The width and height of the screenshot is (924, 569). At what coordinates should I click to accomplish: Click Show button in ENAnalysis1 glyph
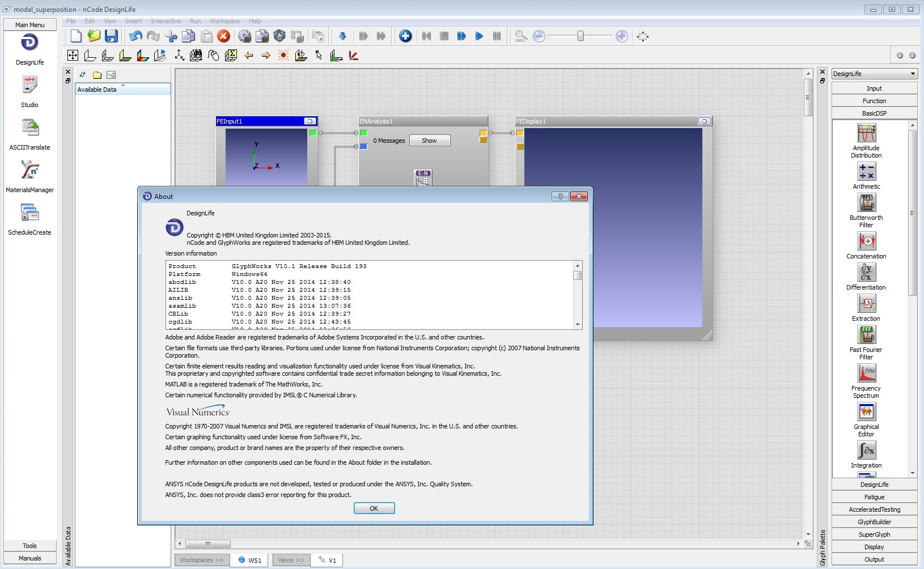(429, 141)
